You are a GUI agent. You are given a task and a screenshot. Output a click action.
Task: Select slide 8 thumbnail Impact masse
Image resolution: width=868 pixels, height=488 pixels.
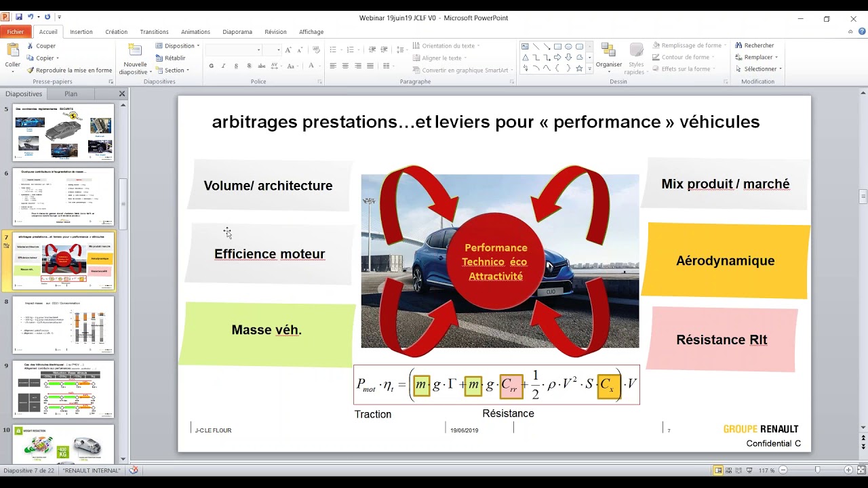coord(64,325)
